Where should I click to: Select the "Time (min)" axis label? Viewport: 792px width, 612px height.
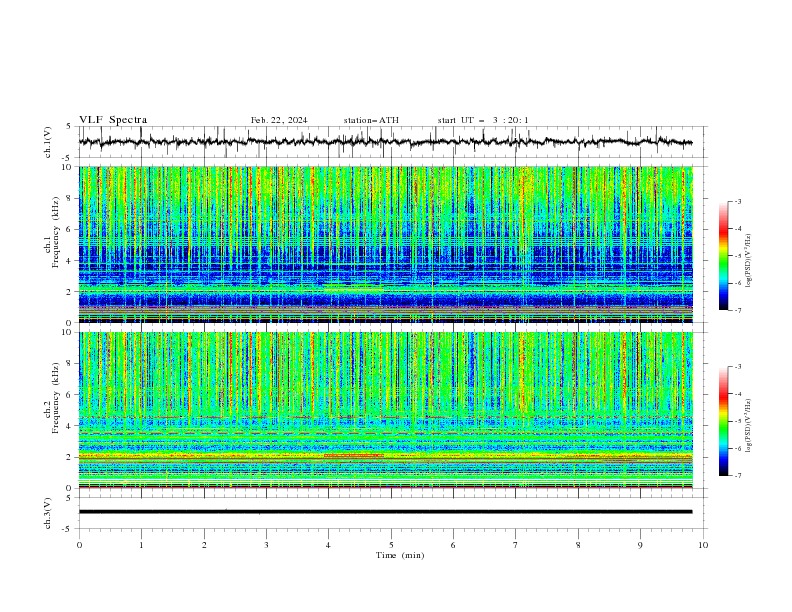(x=400, y=555)
